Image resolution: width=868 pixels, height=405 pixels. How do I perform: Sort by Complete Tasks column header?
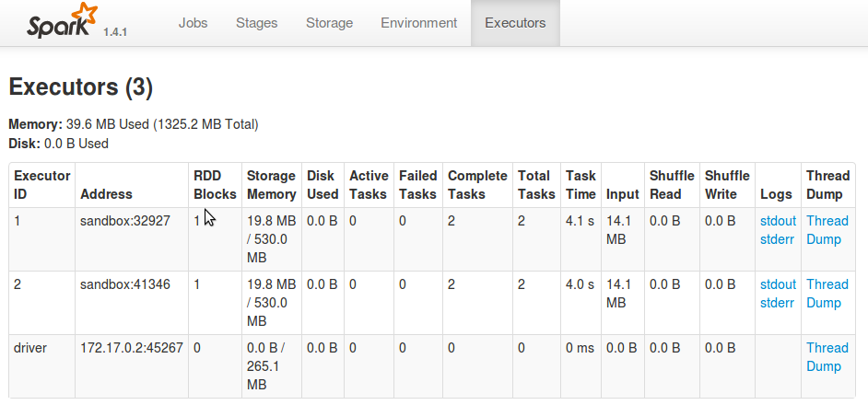[x=477, y=185]
